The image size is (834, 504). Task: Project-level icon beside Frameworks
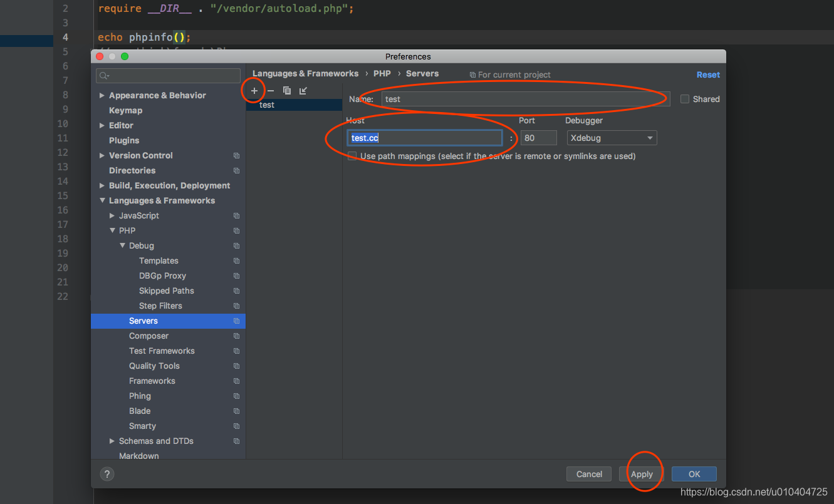coord(236,381)
